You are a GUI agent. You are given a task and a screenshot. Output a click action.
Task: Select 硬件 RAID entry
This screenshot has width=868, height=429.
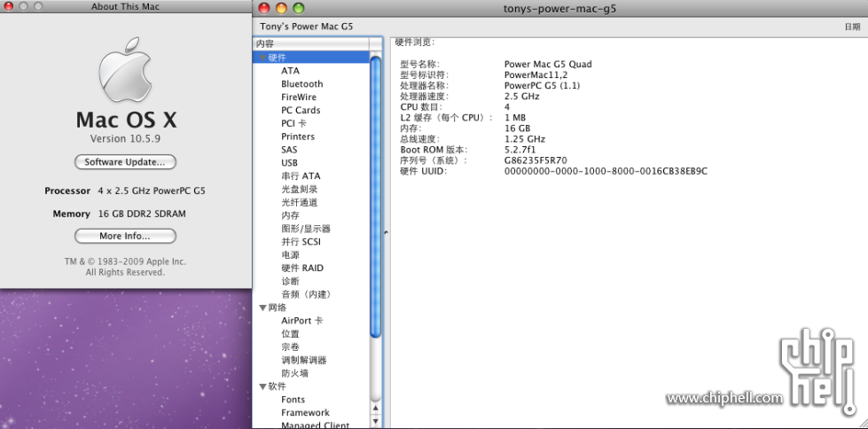coord(302,268)
